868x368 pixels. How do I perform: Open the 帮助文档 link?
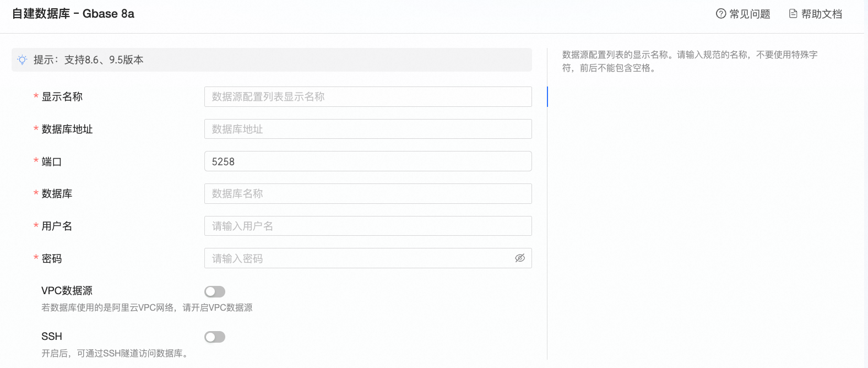click(821, 14)
